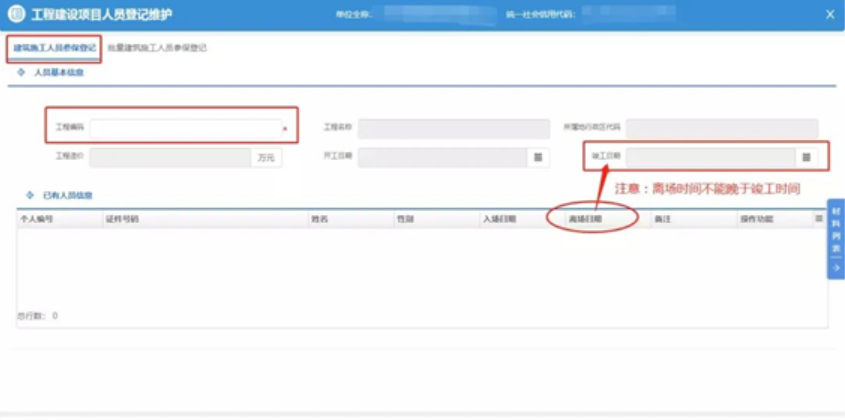Switch to 批量建筑施工人员参保登记 tab

pyautogui.click(x=157, y=47)
